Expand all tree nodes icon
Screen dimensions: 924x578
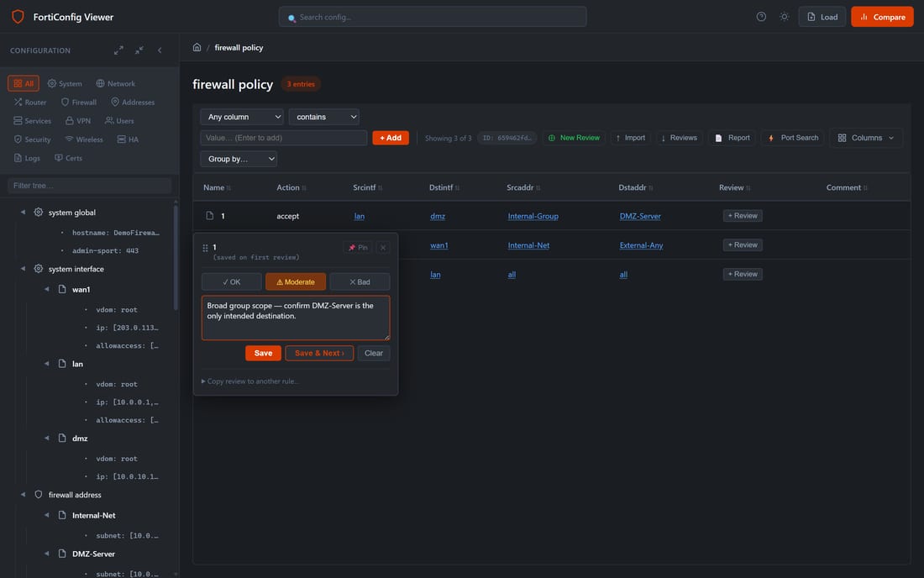click(118, 50)
